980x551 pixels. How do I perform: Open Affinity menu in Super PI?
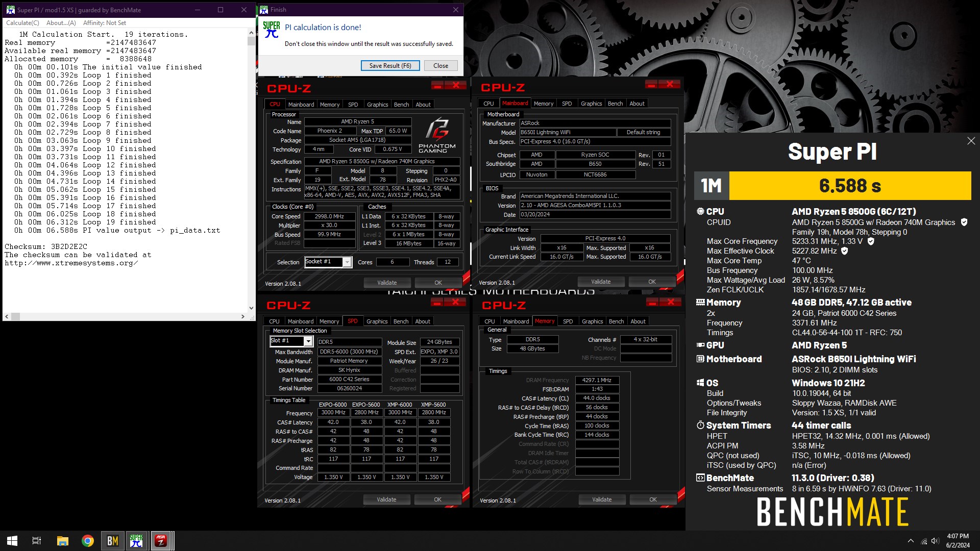(104, 23)
